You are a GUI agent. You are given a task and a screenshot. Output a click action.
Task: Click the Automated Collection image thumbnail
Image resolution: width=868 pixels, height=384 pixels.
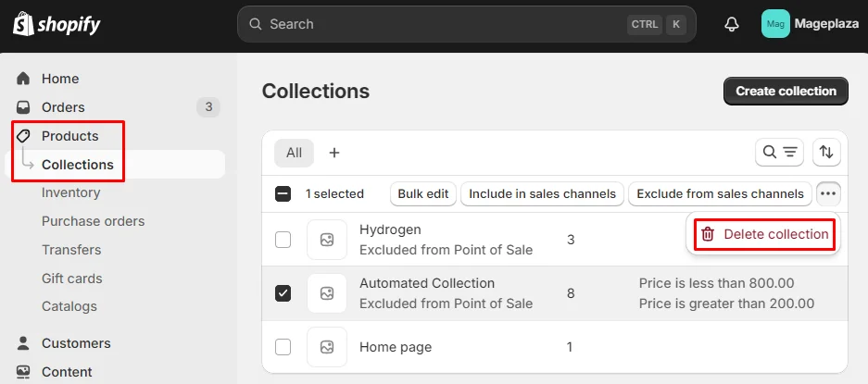click(327, 293)
